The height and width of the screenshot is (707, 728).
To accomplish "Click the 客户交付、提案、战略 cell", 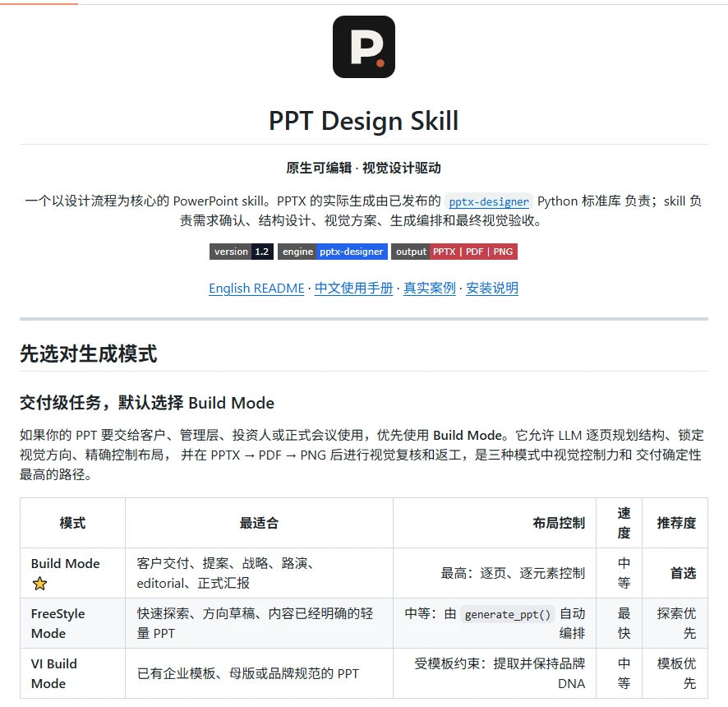I will [x=259, y=573].
